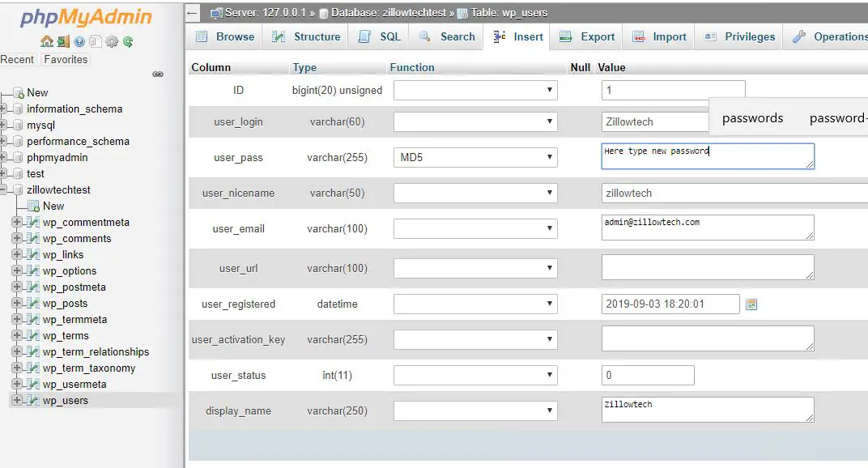
Task: Click the database icon beside performance_schema
Action: point(19,141)
